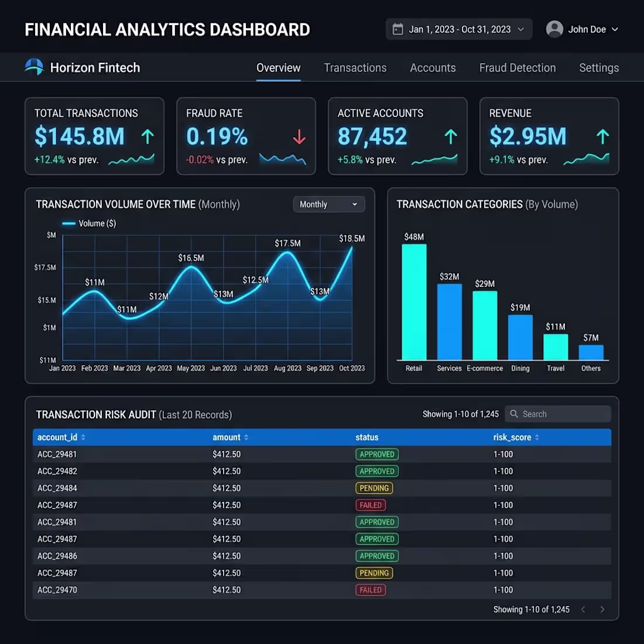Go to next page with right chevron
The image size is (644, 644).
pos(602,609)
